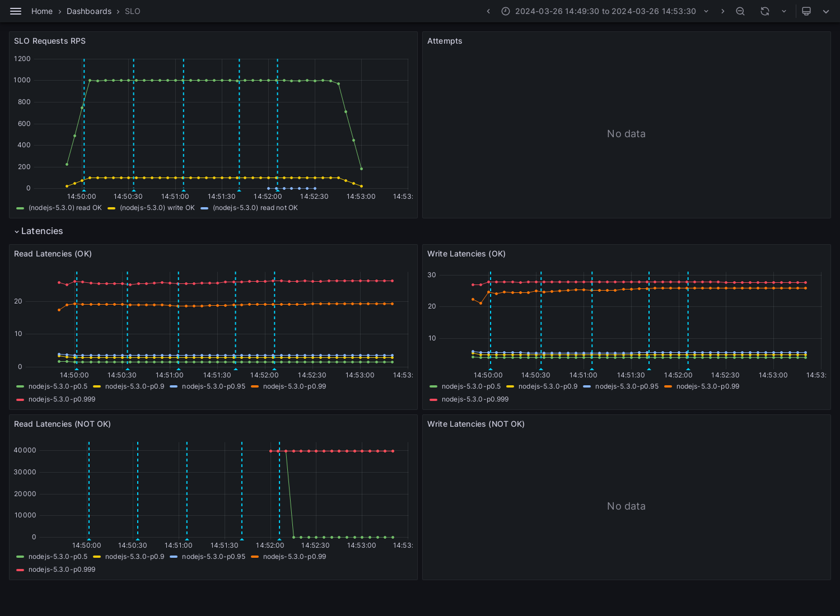Toggle p0.99 series in Read Latencies (OK)
840x616 pixels.
coord(295,386)
